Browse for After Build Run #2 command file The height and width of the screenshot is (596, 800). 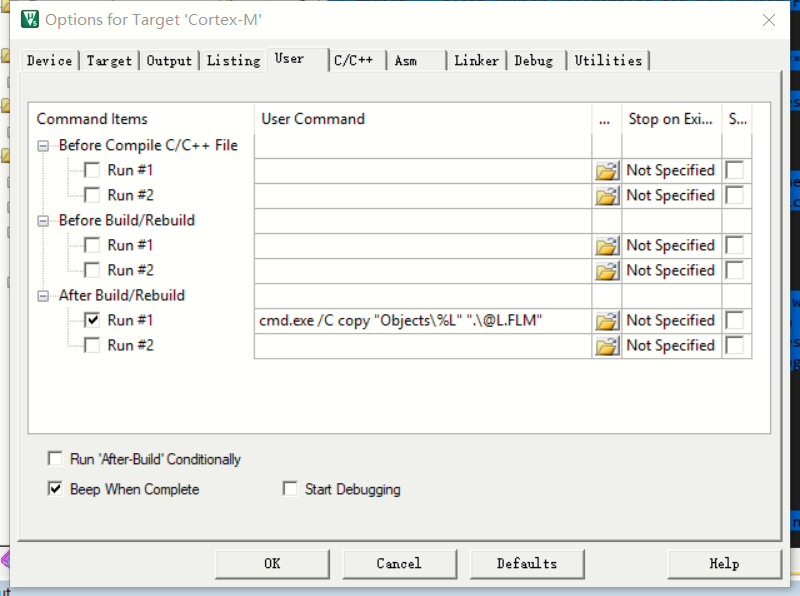pos(607,345)
